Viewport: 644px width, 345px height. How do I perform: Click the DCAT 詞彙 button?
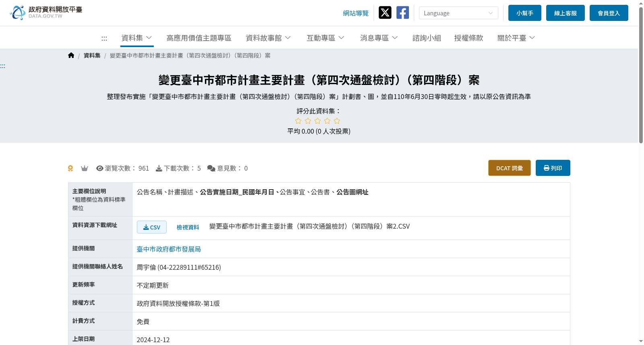510,168
